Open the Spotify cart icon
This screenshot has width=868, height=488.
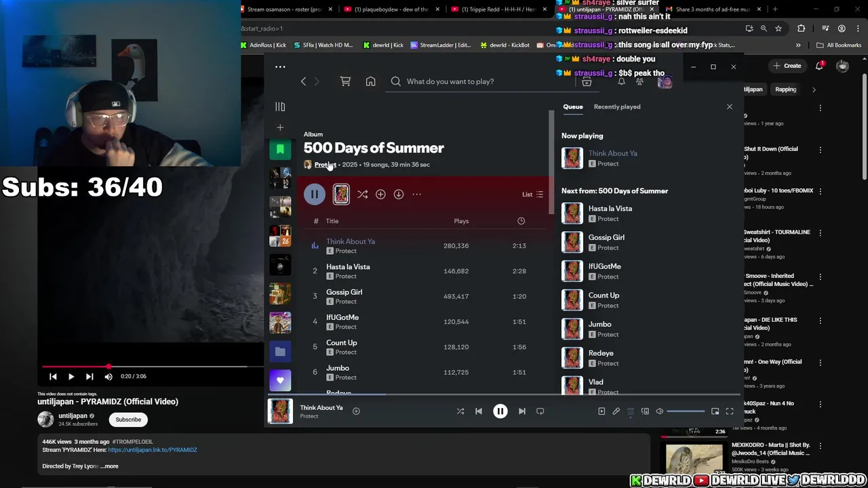click(345, 81)
